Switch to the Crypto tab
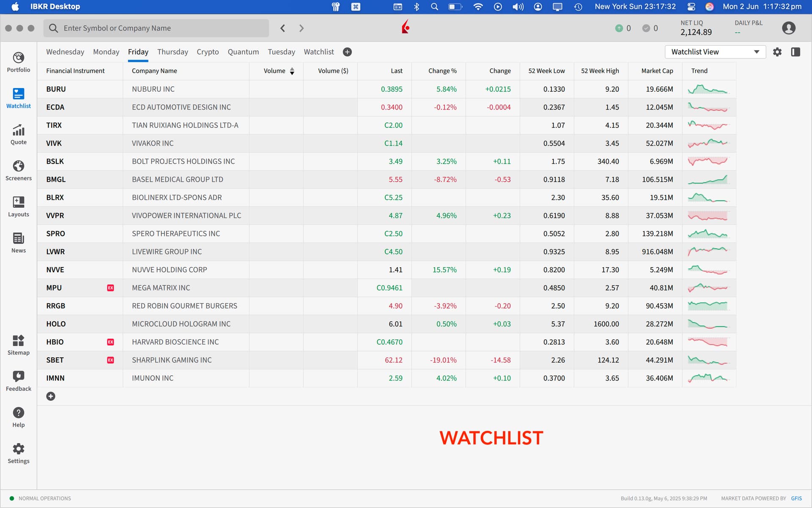The width and height of the screenshot is (812, 508). 208,52
